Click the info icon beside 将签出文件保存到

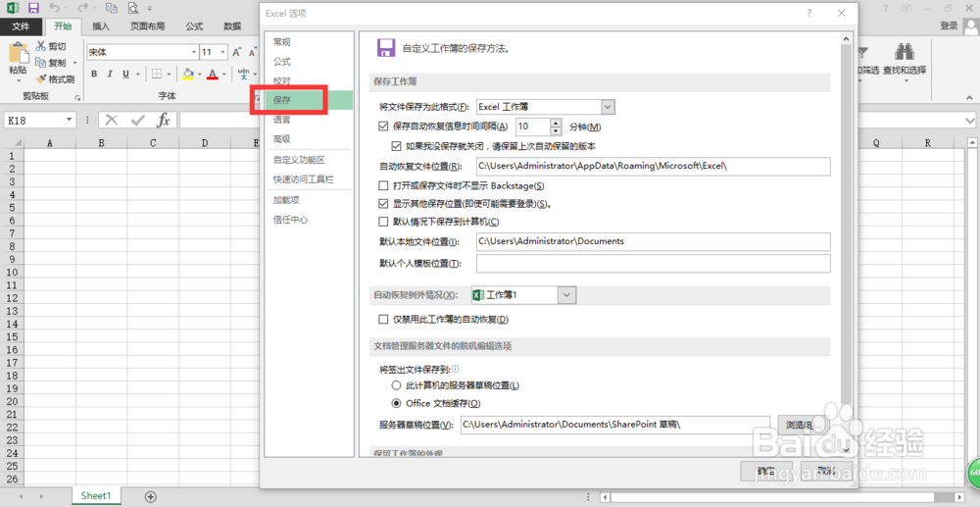click(x=455, y=368)
